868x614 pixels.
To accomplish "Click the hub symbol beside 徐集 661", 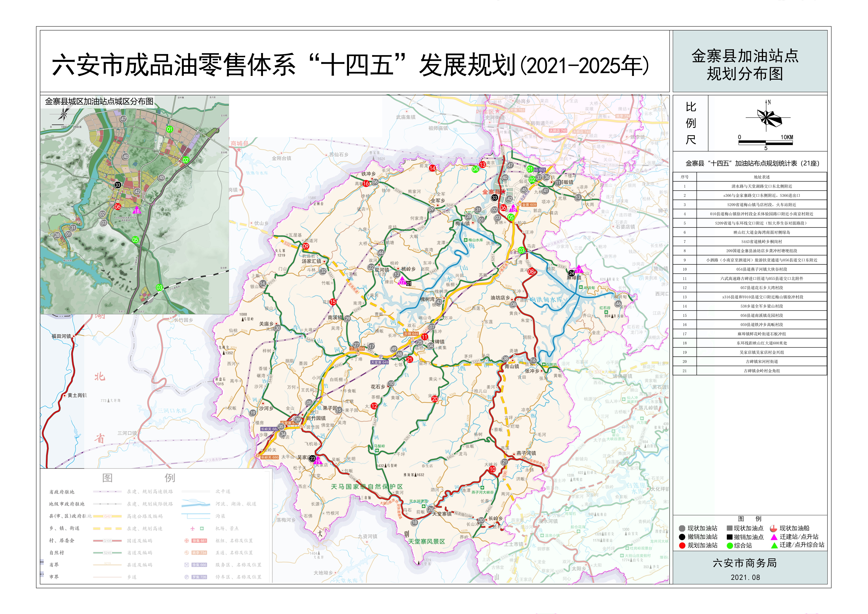I will (187, 540).
